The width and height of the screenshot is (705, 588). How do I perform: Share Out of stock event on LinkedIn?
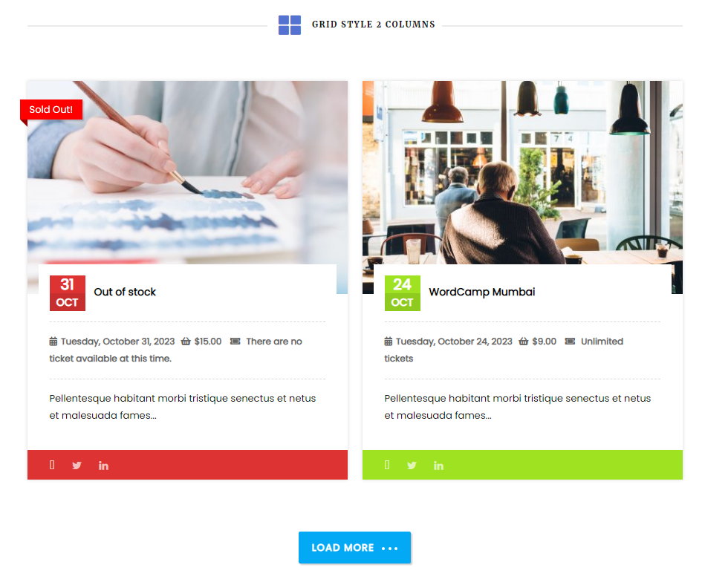[103, 465]
